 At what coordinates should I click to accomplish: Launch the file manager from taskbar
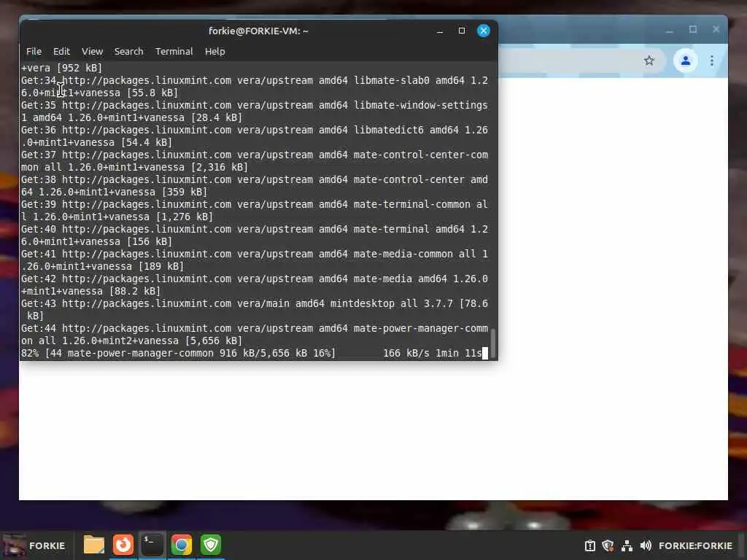tap(94, 545)
